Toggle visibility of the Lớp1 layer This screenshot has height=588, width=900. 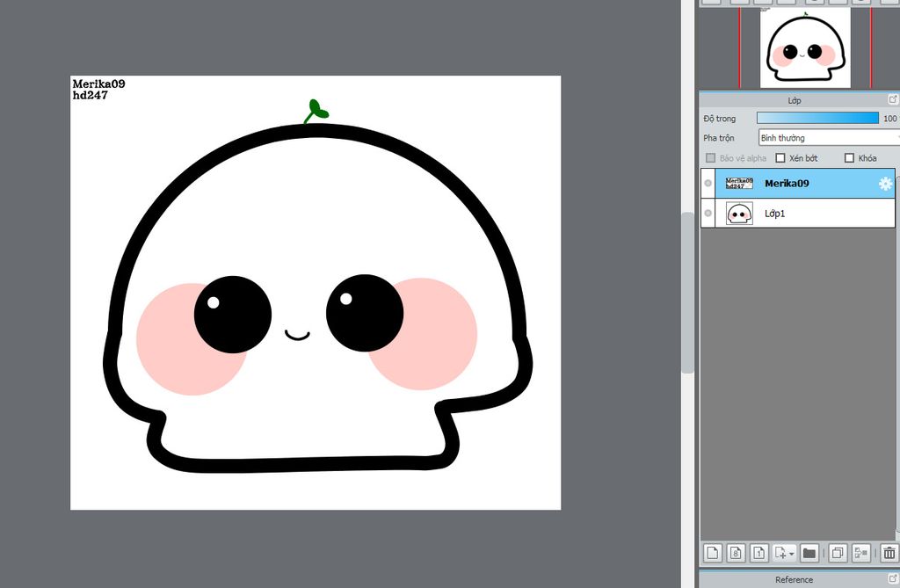tap(708, 213)
